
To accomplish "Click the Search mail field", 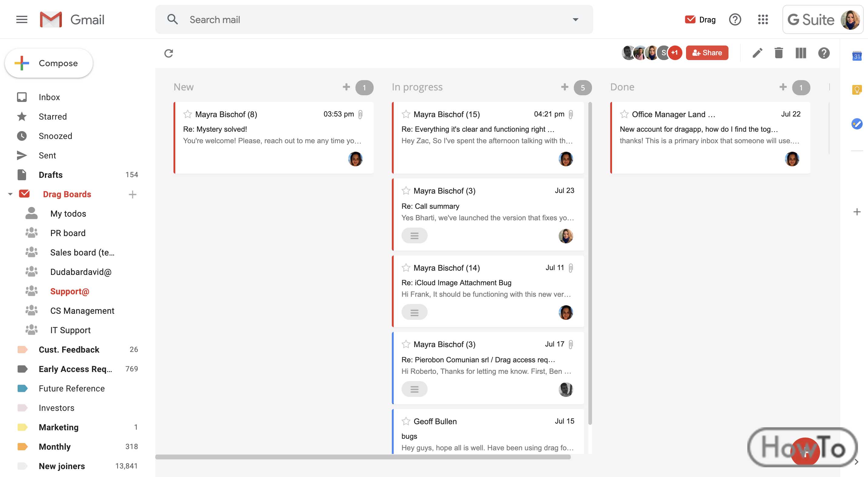I will (x=374, y=19).
